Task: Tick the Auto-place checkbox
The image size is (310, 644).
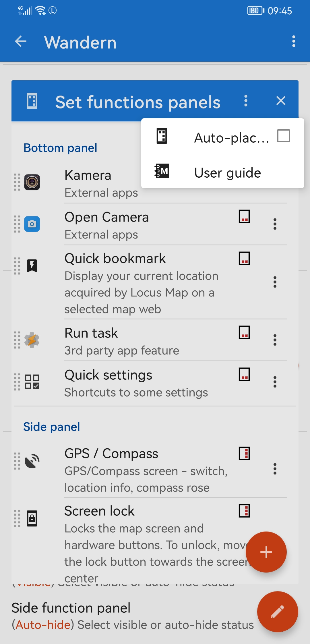Action: pyautogui.click(x=283, y=136)
